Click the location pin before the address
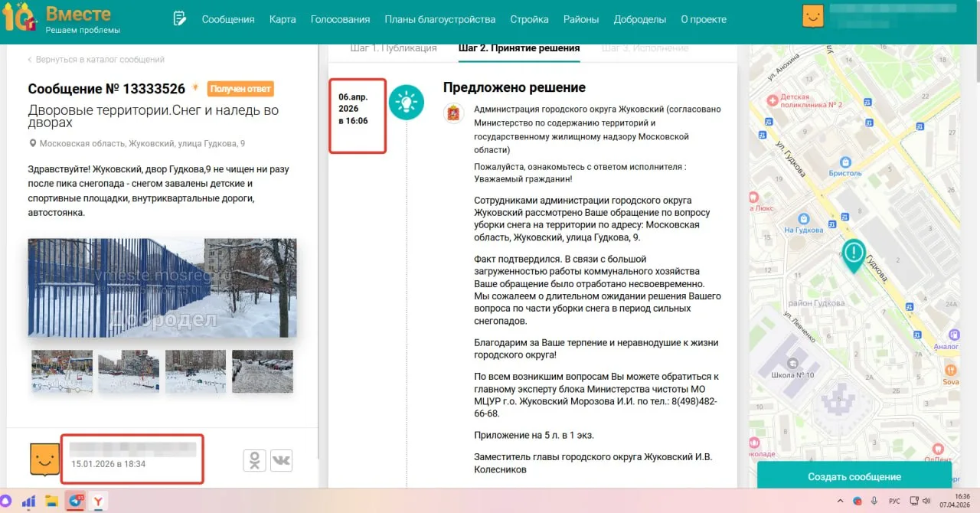980x513 pixels. tap(32, 143)
